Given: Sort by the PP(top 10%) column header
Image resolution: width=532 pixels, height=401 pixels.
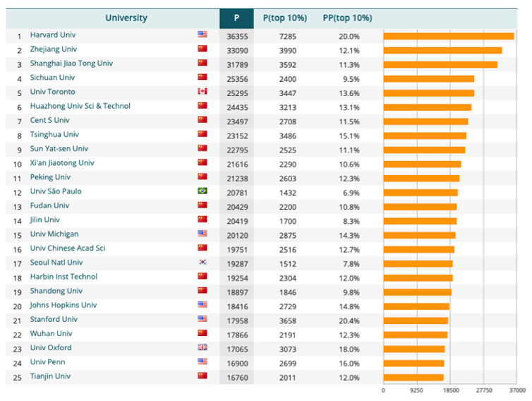Looking at the screenshot, I should (347, 18).
